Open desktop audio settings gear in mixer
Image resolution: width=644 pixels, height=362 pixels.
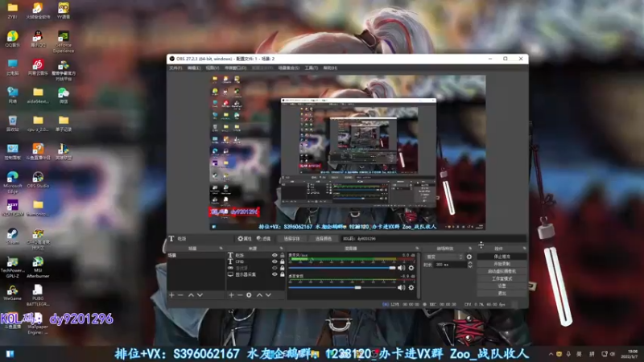(411, 287)
